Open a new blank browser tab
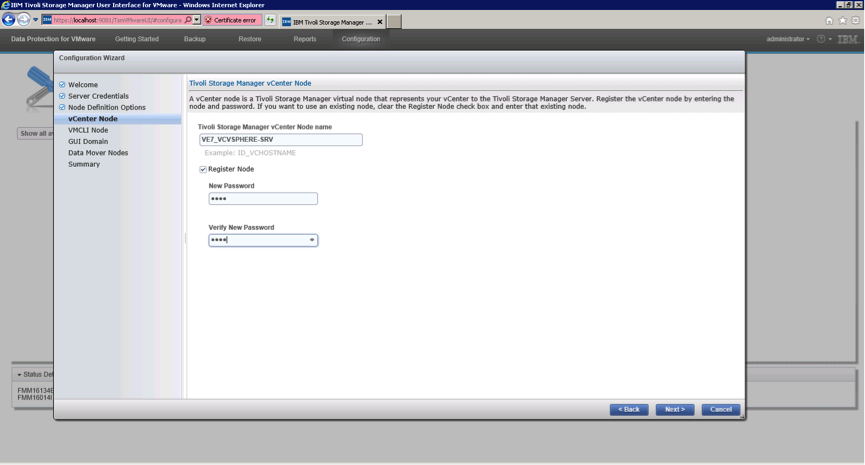 pyautogui.click(x=394, y=22)
